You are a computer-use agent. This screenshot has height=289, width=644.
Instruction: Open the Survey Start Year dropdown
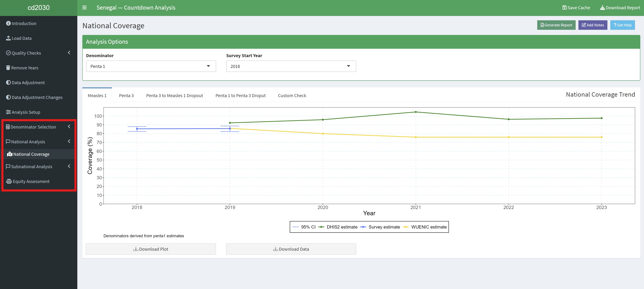tap(291, 66)
